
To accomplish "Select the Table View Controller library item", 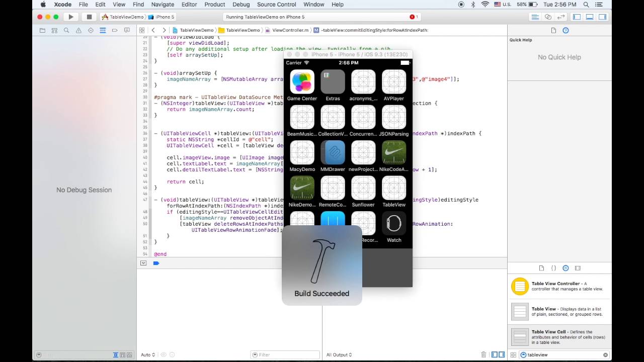I will pyautogui.click(x=559, y=286).
